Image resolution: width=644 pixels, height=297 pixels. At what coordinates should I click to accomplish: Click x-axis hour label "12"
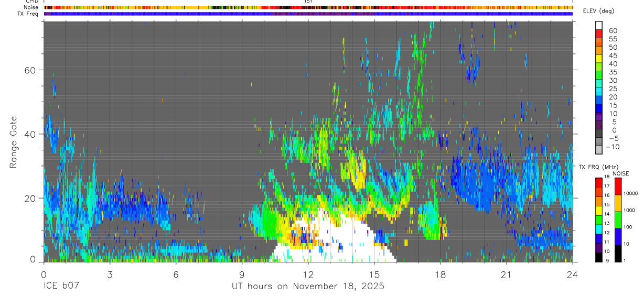[308, 274]
